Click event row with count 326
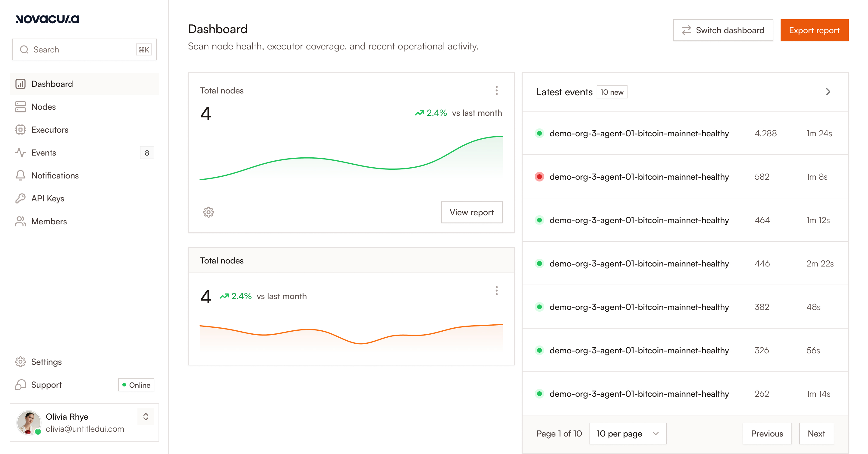868x454 pixels. (685, 351)
